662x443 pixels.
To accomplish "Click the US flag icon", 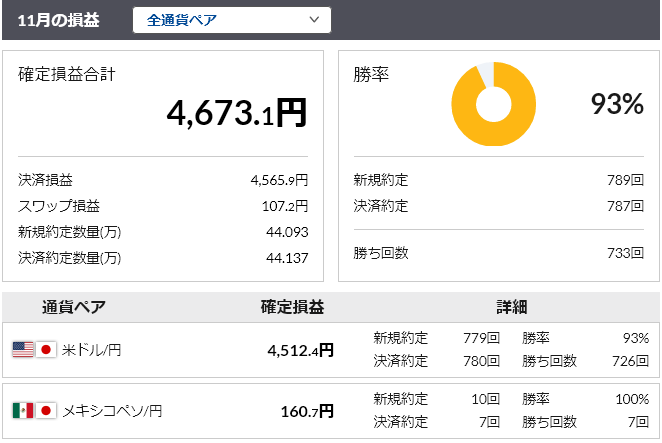I will [23, 350].
